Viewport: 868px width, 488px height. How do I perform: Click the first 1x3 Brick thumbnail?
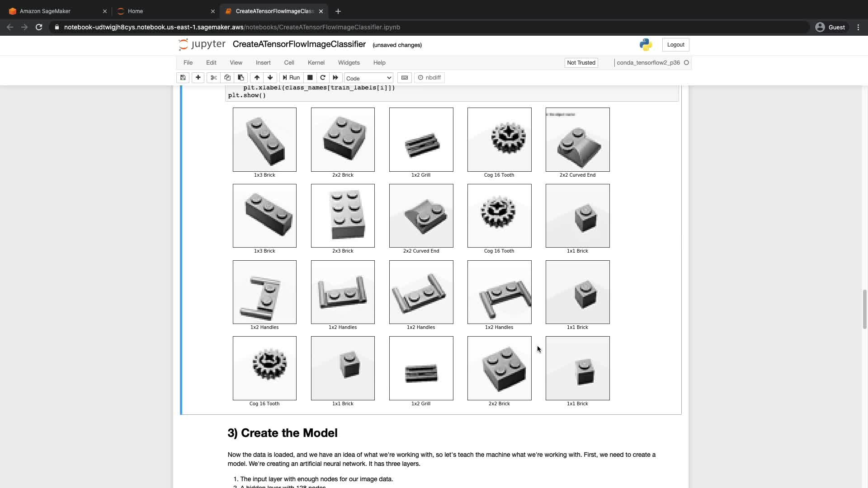(264, 140)
